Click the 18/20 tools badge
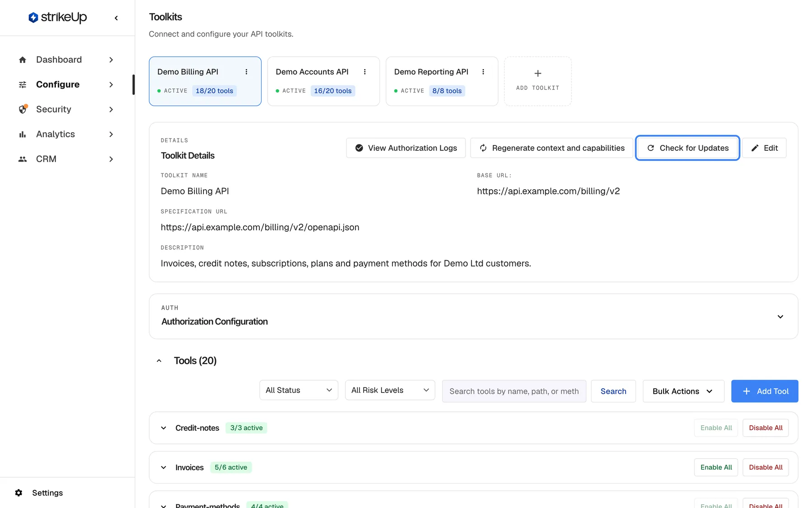 214,91
